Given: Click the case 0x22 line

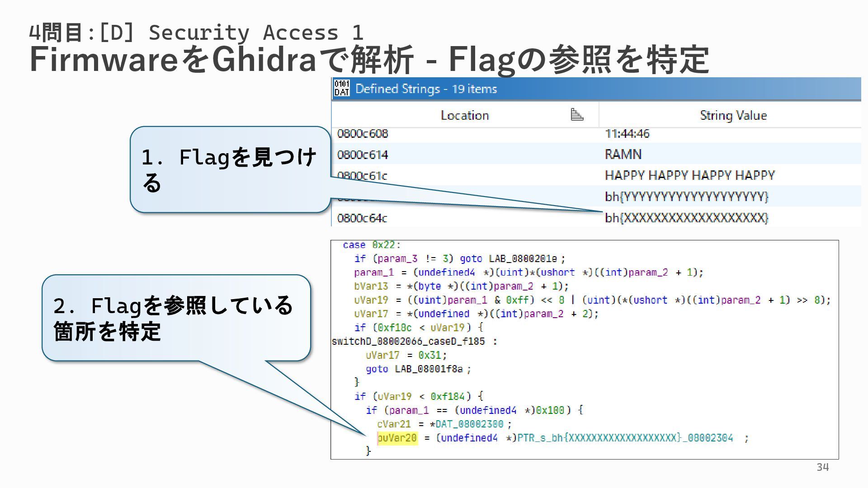Looking at the screenshot, I should (372, 245).
